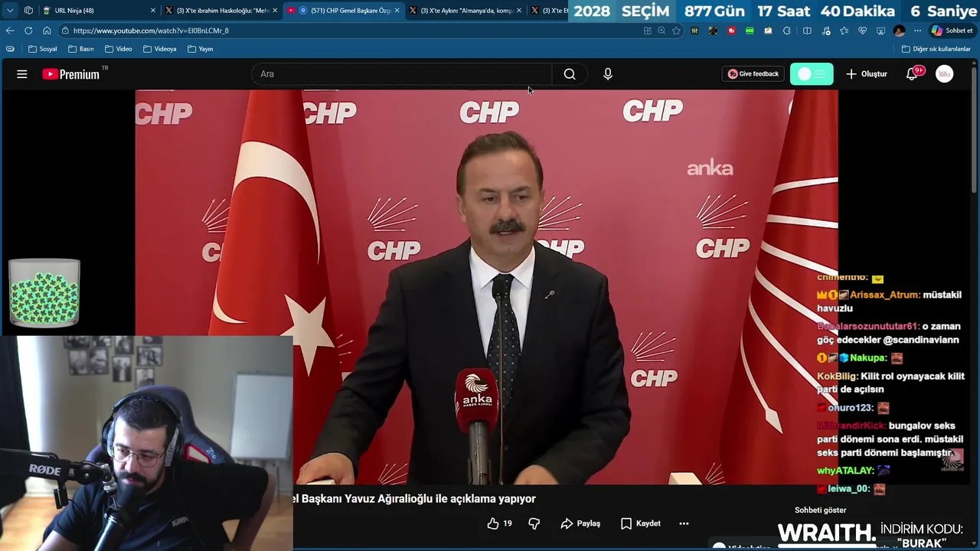
Task: Open the app available icon in address bar
Action: point(647,31)
